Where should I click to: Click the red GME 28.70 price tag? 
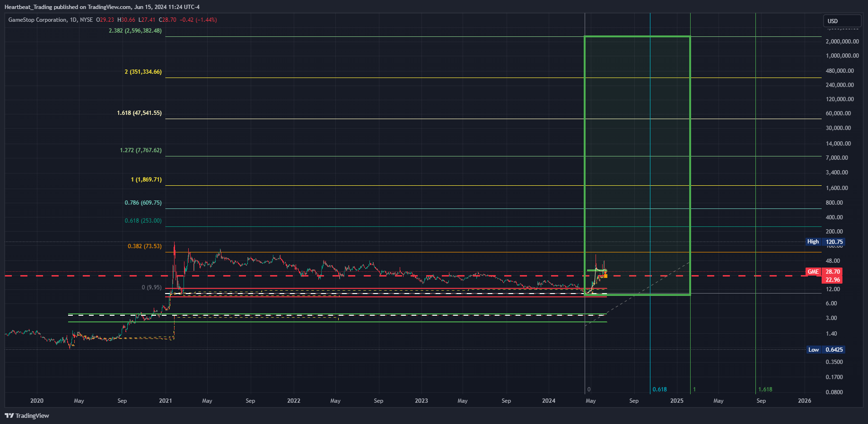824,272
